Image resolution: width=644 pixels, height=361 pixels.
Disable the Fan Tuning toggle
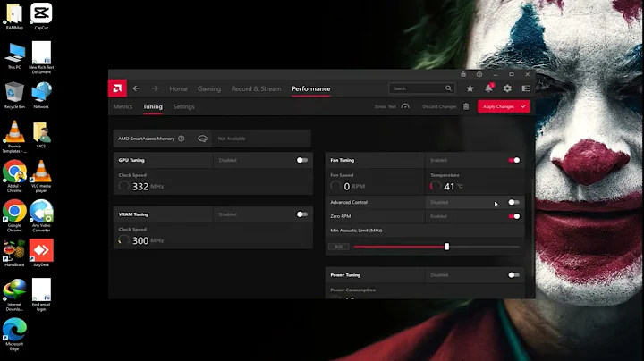[x=514, y=160]
